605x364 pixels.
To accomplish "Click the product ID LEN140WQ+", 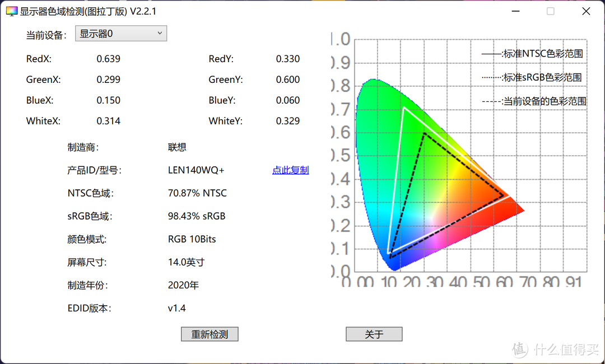I will pos(196,170).
